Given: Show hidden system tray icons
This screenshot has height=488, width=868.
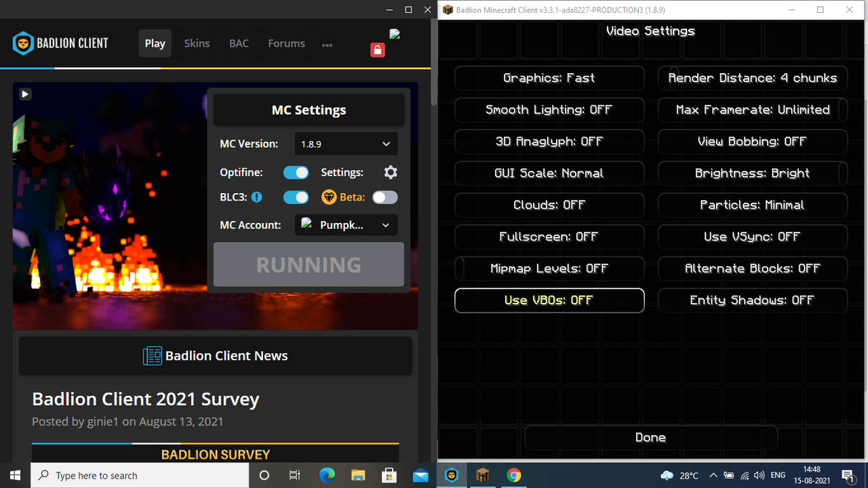Looking at the screenshot, I should [713, 475].
